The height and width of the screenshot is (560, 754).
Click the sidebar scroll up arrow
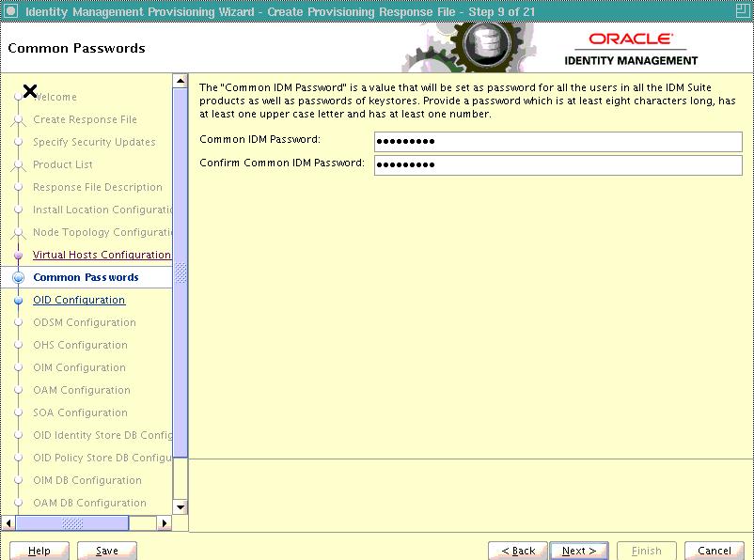[x=181, y=82]
